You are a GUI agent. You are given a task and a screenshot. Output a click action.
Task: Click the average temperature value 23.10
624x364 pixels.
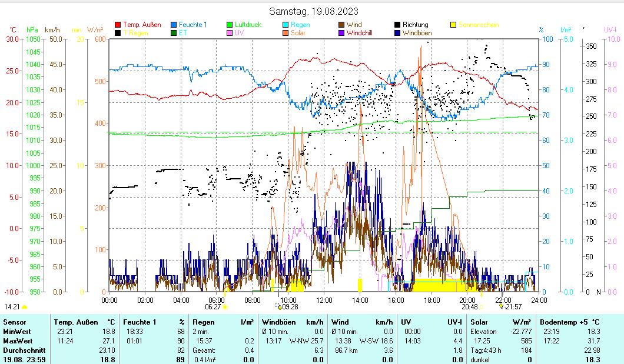click(x=107, y=350)
